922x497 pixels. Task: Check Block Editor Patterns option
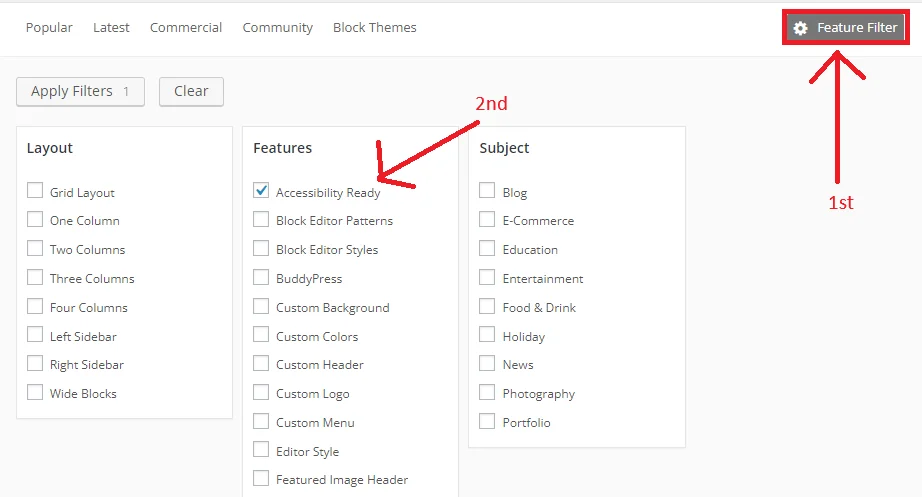(261, 219)
